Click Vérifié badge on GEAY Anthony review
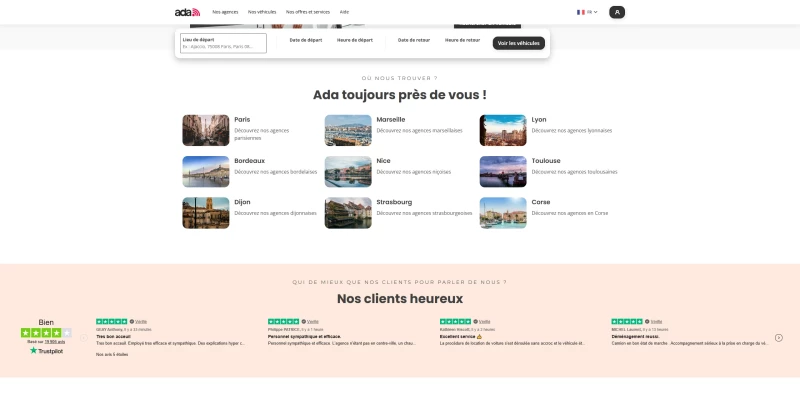The height and width of the screenshot is (400, 800). pyautogui.click(x=138, y=321)
